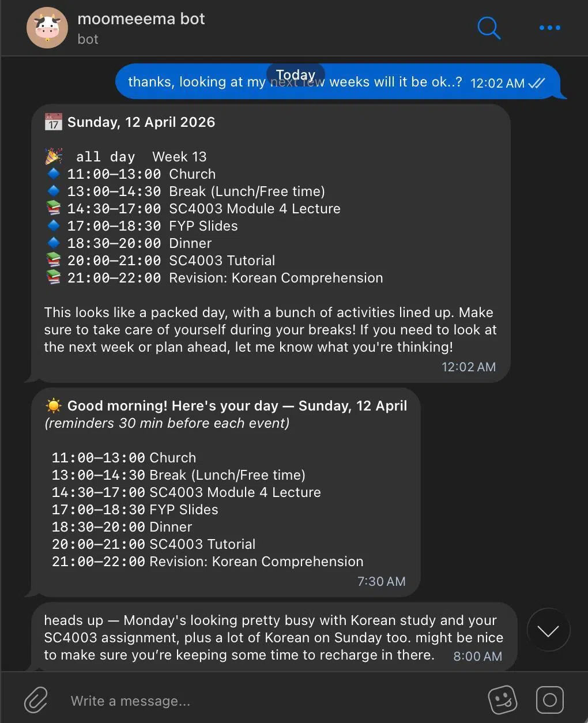Click the paperclip attach file icon
The width and height of the screenshot is (588, 723).
pyautogui.click(x=36, y=701)
